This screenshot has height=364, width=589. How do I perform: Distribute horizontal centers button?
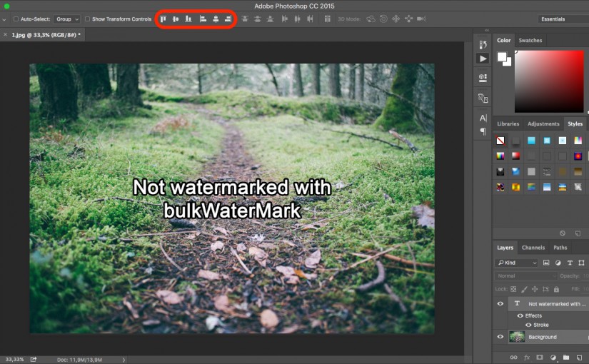click(297, 19)
